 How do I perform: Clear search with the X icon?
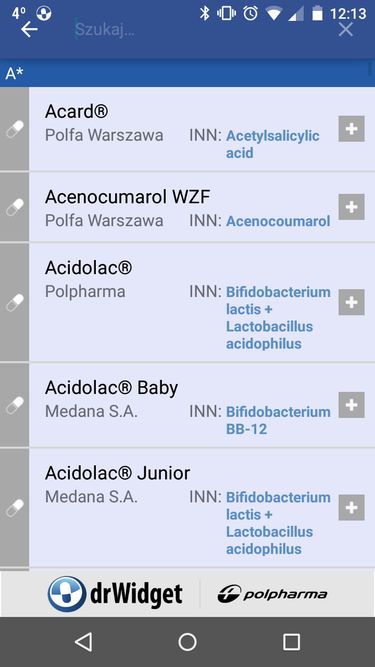pyautogui.click(x=345, y=29)
